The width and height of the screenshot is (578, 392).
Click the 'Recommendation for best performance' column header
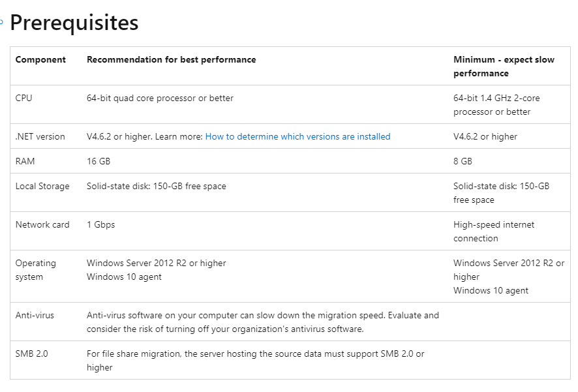click(171, 59)
